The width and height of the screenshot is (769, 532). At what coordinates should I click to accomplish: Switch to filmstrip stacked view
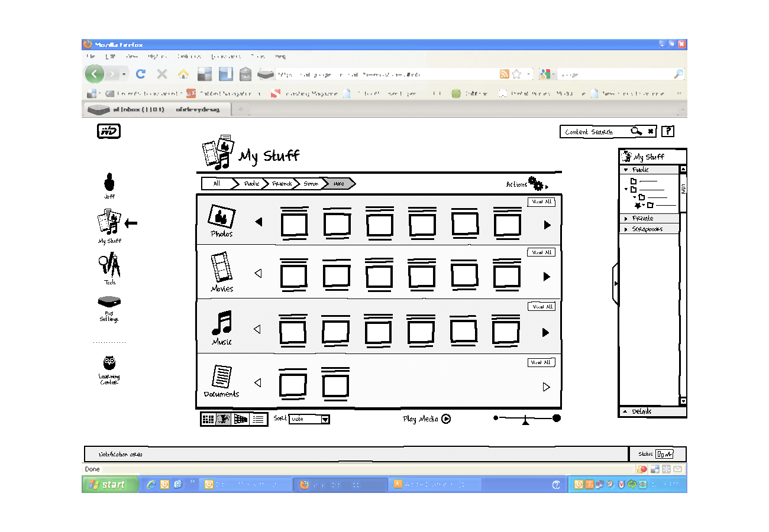pyautogui.click(x=241, y=419)
